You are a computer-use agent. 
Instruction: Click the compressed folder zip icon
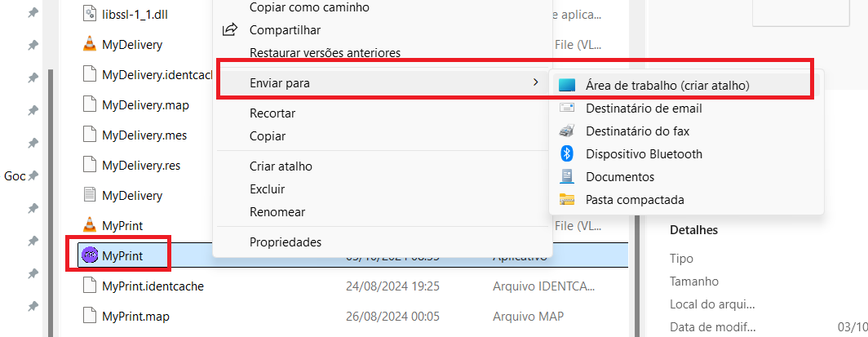click(567, 199)
